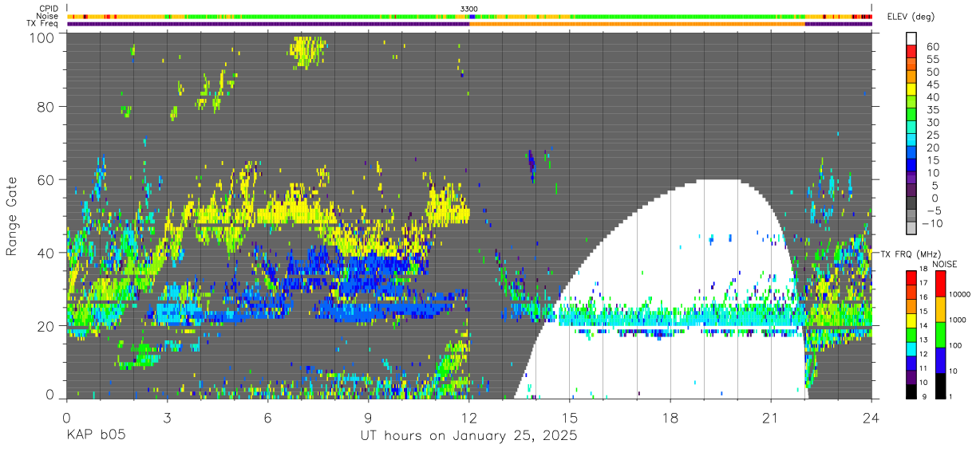Viewport: 980px width, 452px height.
Task: Click the Noise row label above the plot
Action: coord(48,16)
